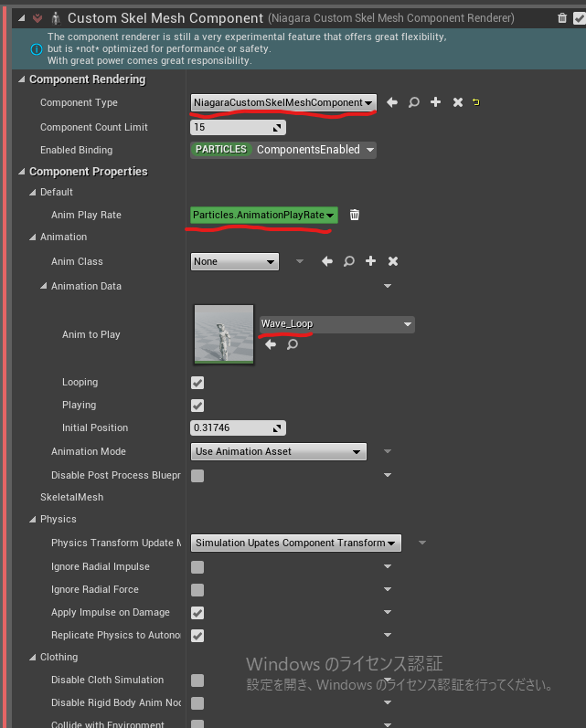
Task: Collapse the Component Properties section
Action: pos(21,172)
